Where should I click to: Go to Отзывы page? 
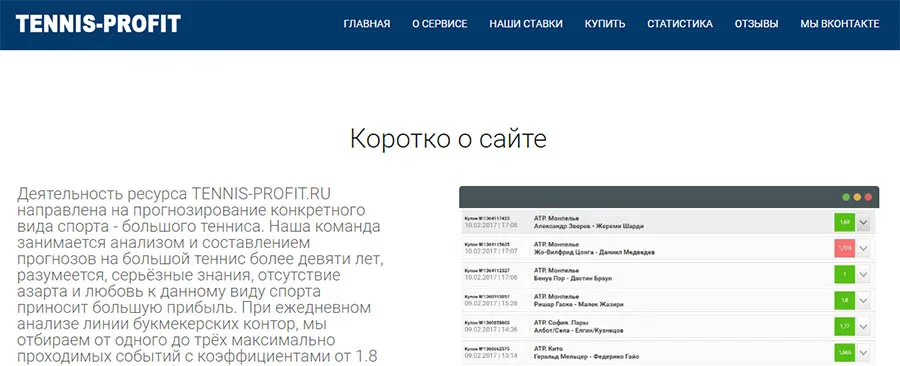(x=757, y=24)
